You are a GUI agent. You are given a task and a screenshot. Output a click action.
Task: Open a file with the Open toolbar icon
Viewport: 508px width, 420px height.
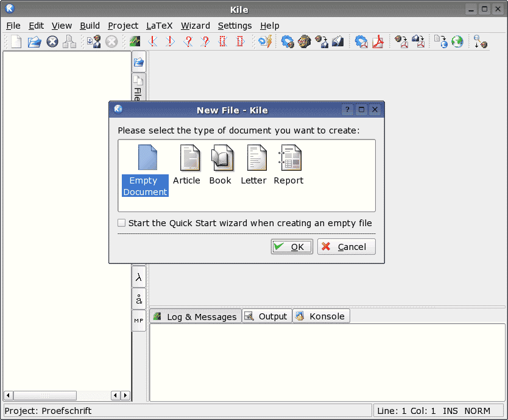coord(34,41)
